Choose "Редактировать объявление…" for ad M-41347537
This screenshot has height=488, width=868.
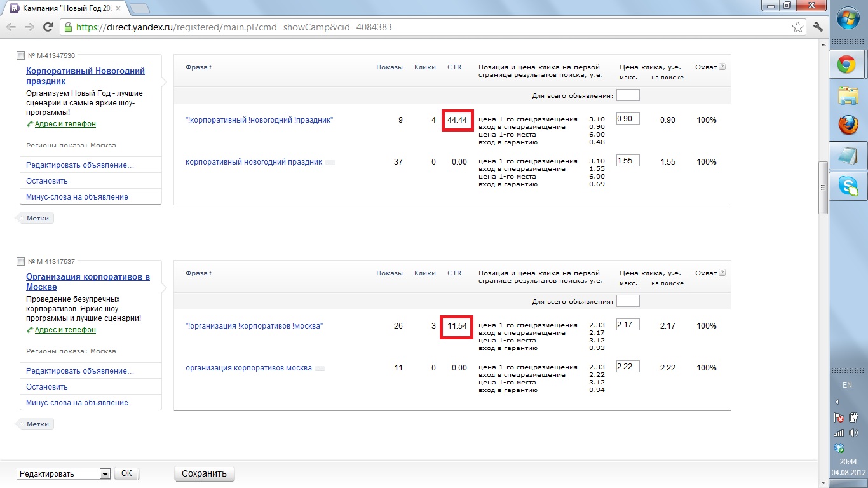pyautogui.click(x=80, y=371)
